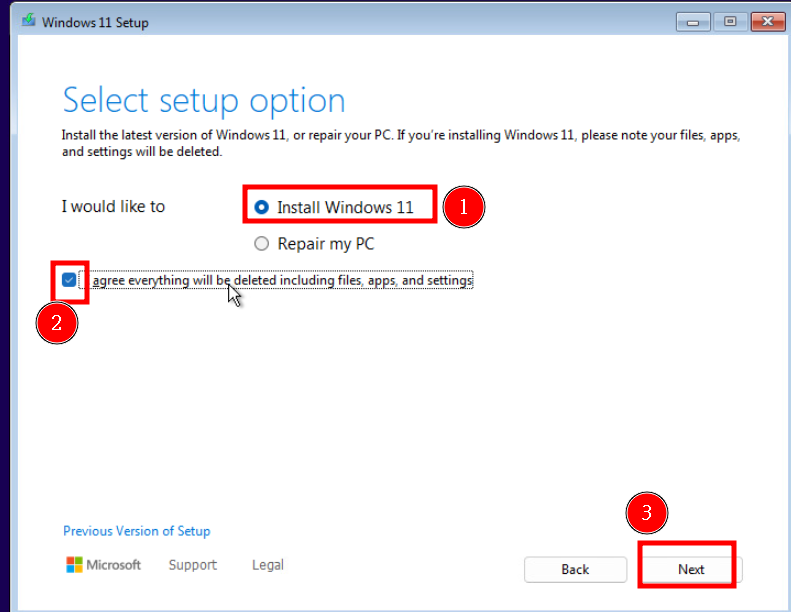Open the Support link
This screenshot has width=791, height=612.
pos(193,565)
